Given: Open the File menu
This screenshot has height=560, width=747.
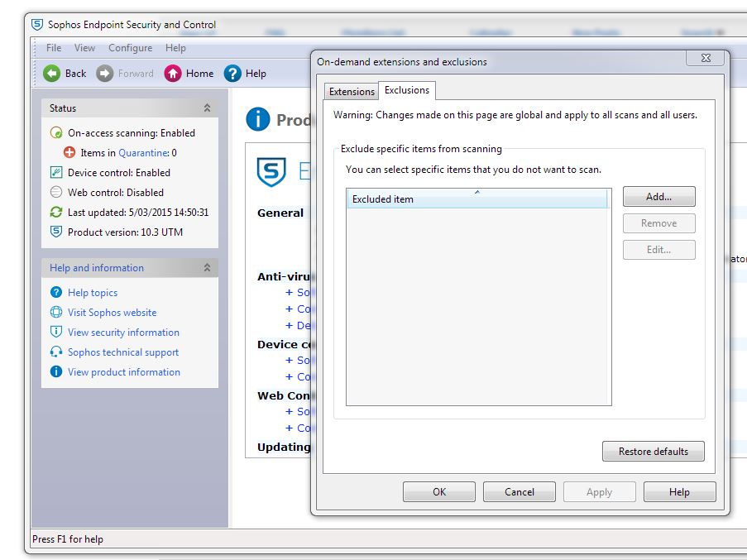Looking at the screenshot, I should tap(54, 48).
